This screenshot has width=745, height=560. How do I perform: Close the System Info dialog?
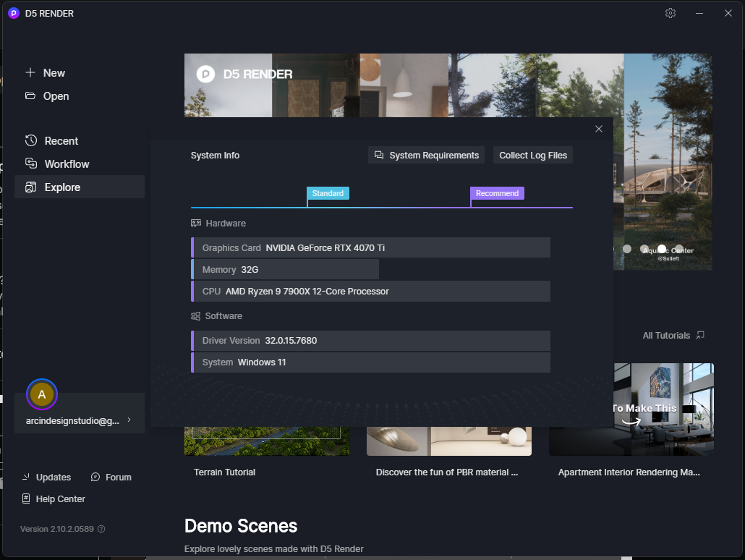599,129
